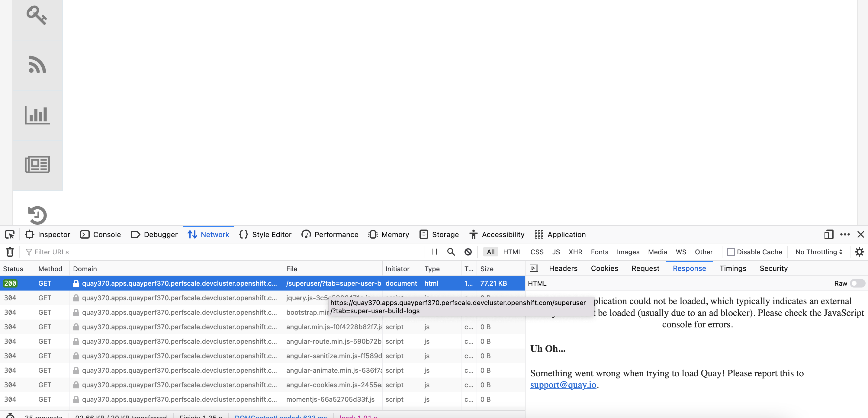Screen dimensions: 868x418
Task: Toggle the Raw response switch
Action: click(x=857, y=284)
